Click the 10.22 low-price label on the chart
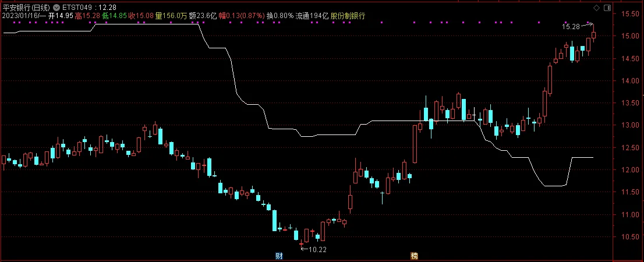Screen dimensions: 644x262 click(317, 249)
